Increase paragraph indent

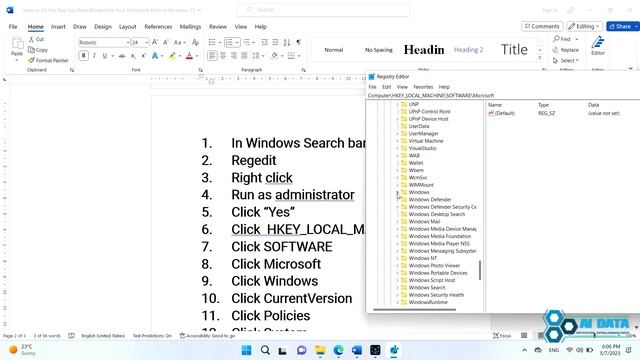[x=276, y=42]
